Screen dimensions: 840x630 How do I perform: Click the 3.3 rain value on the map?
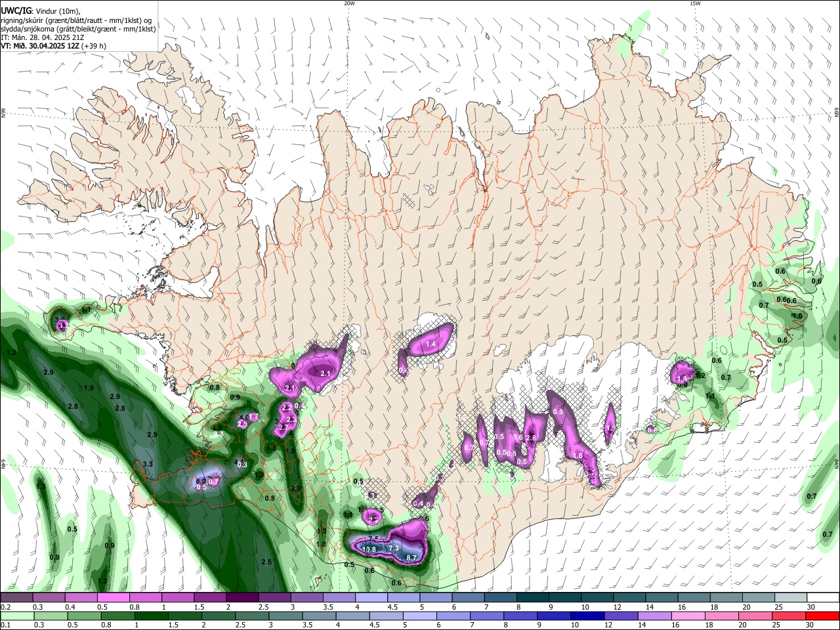(x=148, y=464)
